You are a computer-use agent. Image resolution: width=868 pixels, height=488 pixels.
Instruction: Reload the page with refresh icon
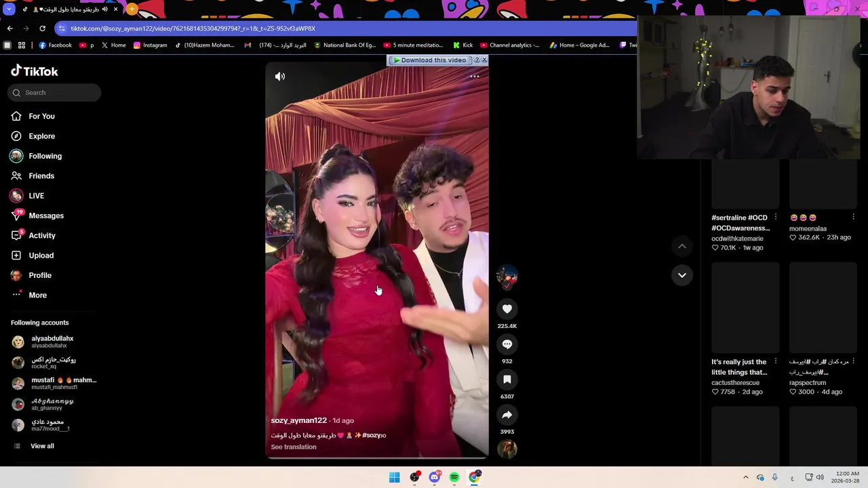42,28
